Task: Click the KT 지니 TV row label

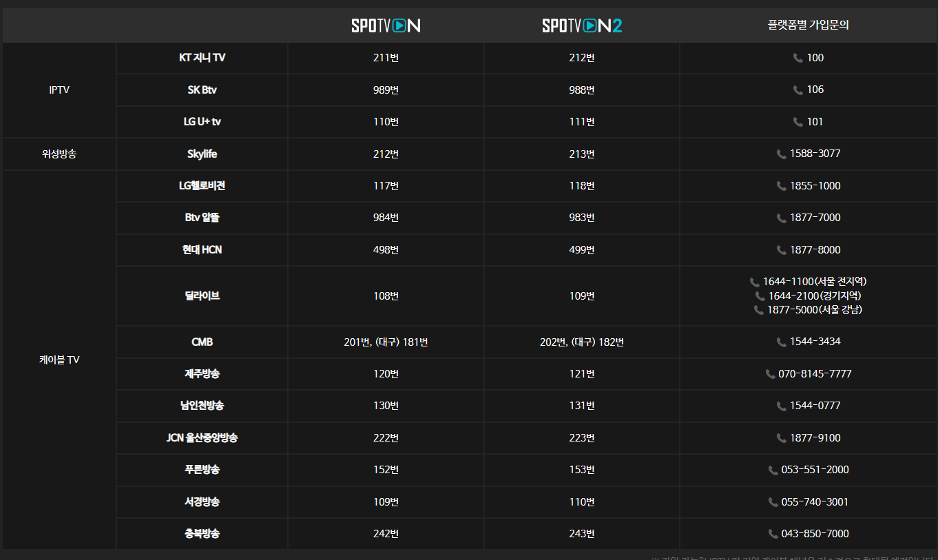Action: (202, 58)
